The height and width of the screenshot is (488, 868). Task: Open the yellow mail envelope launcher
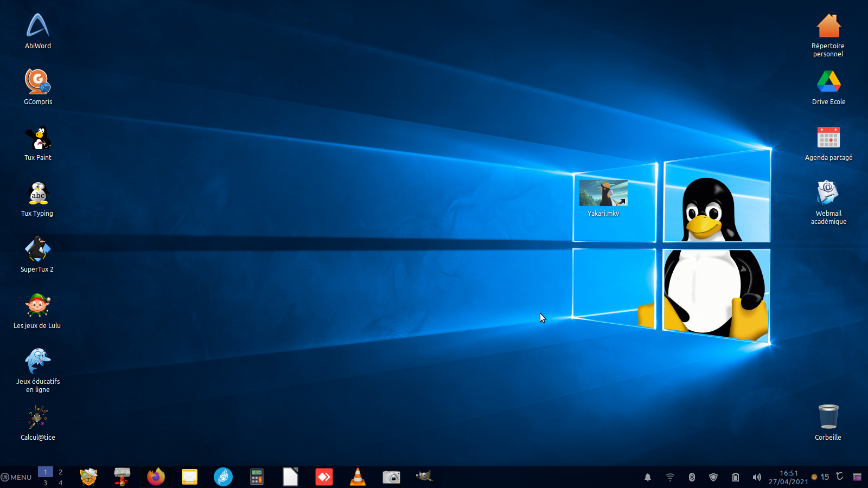tap(189, 477)
